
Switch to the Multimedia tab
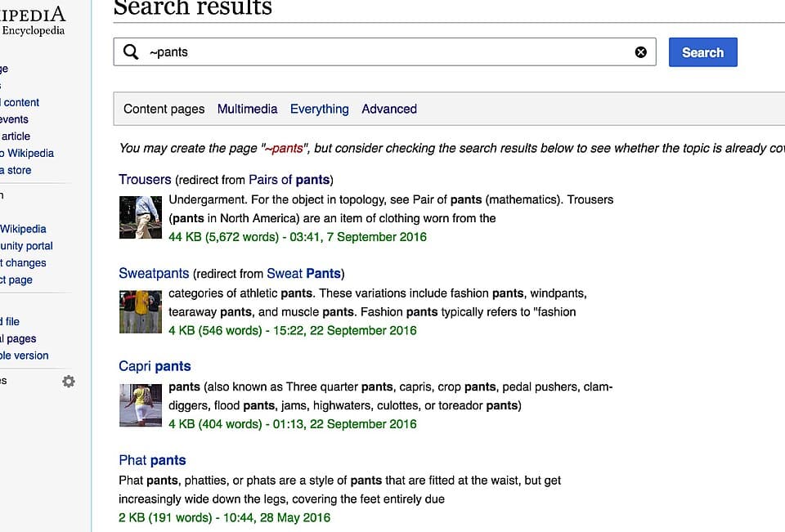click(247, 109)
